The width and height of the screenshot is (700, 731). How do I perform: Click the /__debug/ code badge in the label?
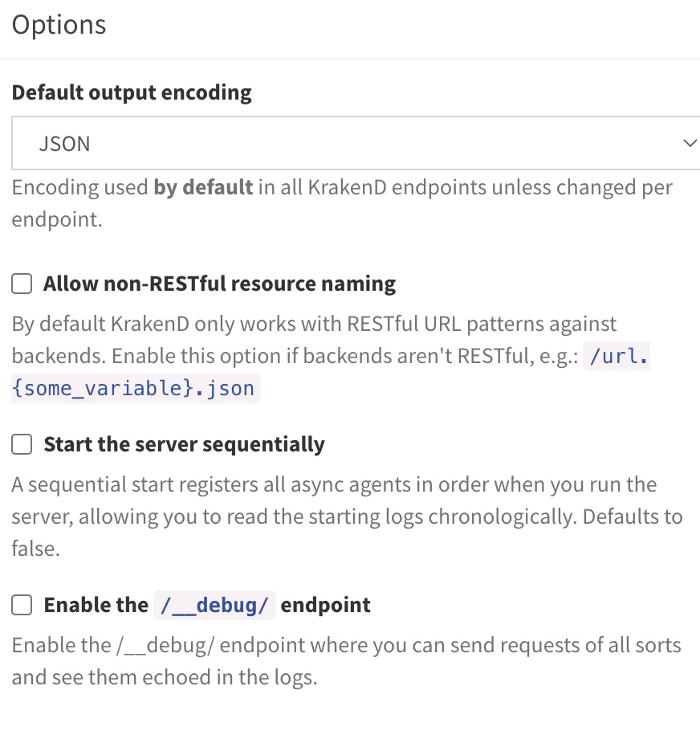(214, 605)
